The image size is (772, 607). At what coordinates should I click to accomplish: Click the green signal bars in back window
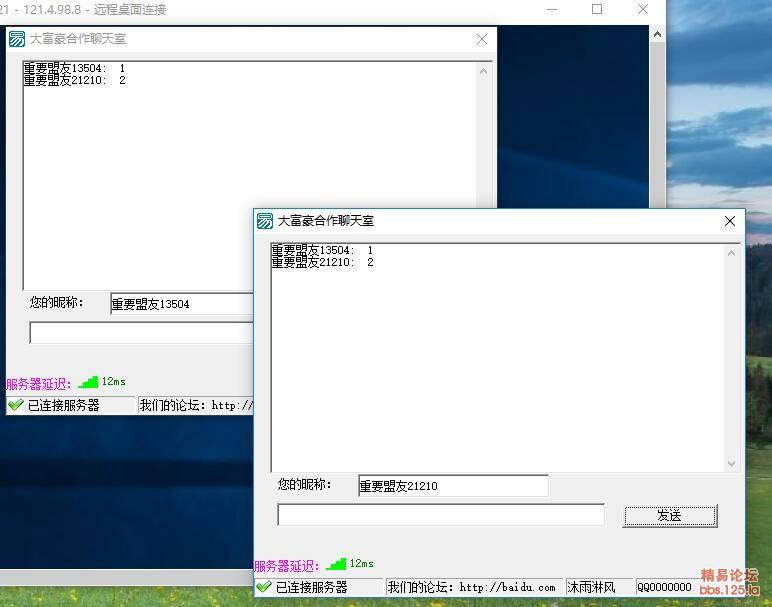tap(88, 382)
